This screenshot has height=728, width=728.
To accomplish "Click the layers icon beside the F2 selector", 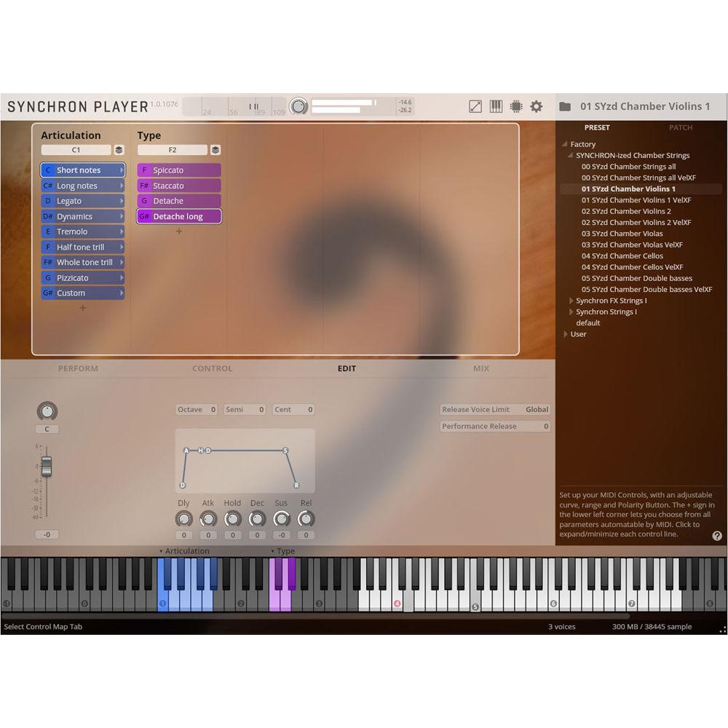I will click(x=215, y=150).
